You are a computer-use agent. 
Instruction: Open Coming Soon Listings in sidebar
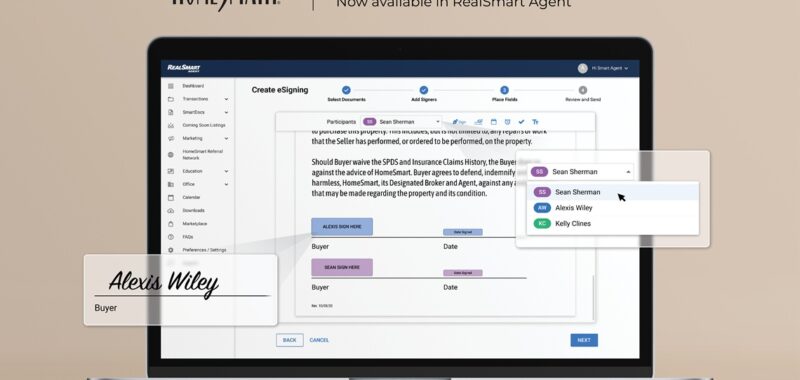coord(204,125)
